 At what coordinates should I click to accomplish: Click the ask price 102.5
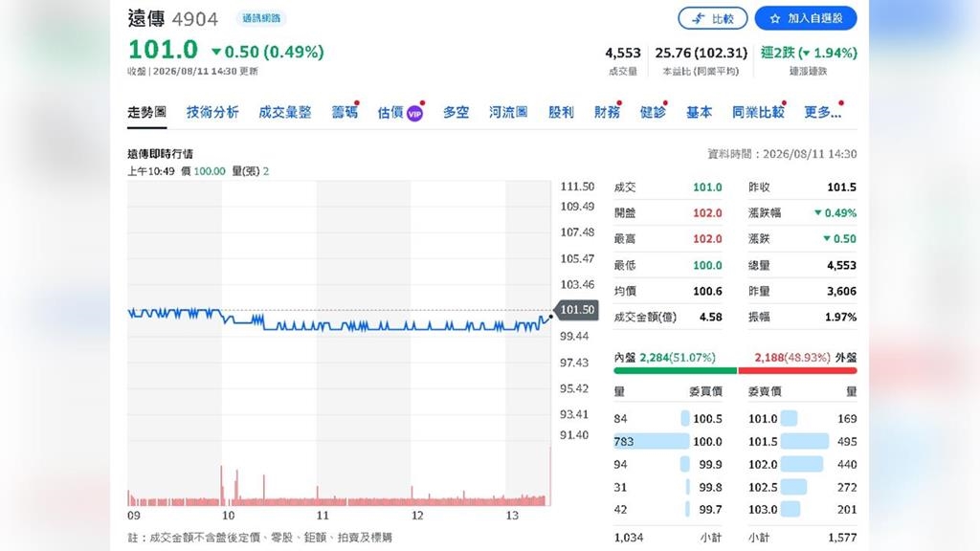(x=763, y=487)
